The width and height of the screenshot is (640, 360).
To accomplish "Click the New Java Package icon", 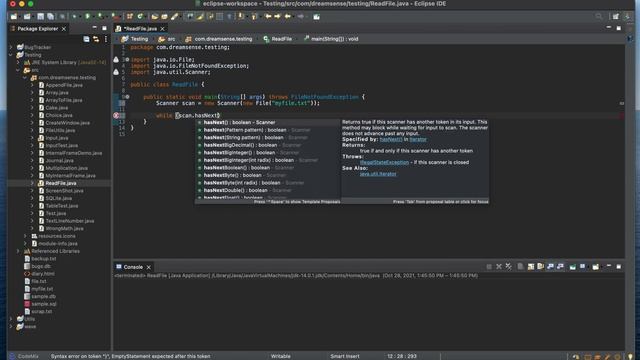I will point(130,16).
